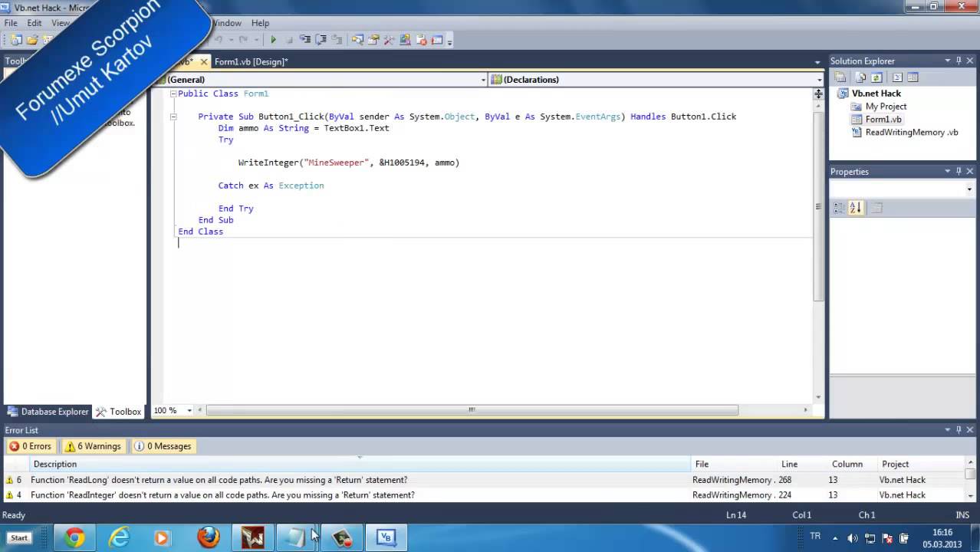Open the Properties object selector dropdown
The width and height of the screenshot is (980, 552).
click(x=969, y=189)
